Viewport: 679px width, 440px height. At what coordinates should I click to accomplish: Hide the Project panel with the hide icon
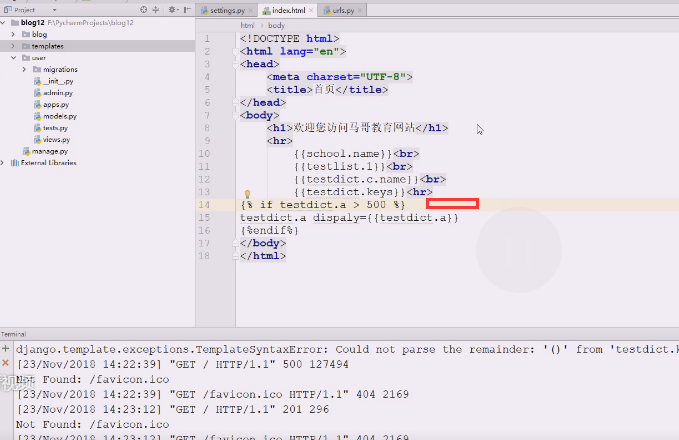(187, 9)
